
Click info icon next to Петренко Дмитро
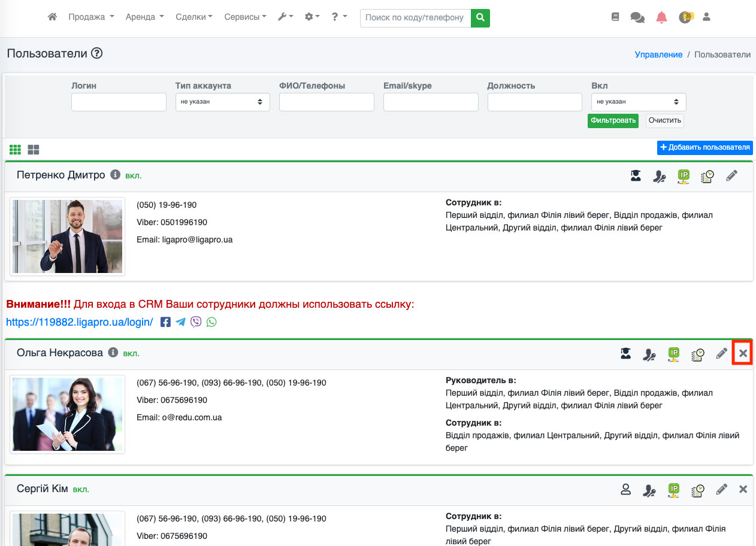[116, 175]
